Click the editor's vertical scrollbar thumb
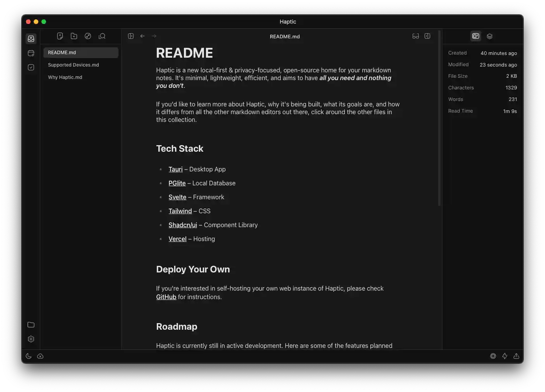 [439, 118]
